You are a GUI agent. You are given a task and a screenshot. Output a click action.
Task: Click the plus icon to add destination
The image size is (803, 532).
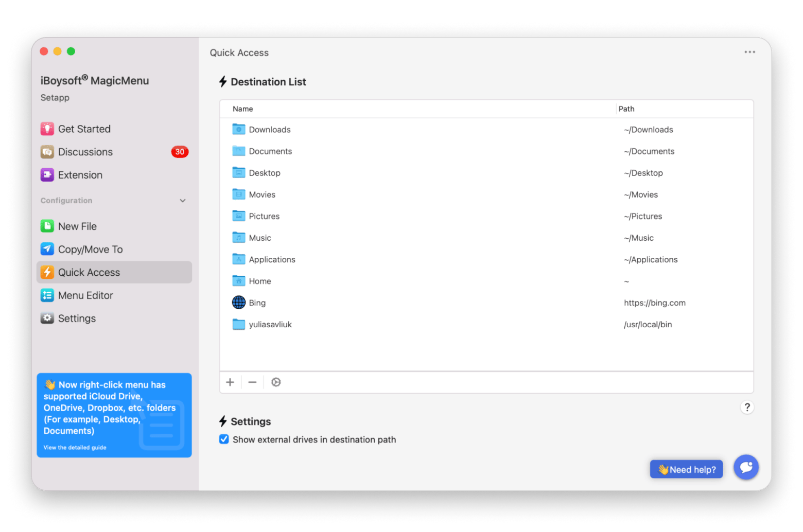[x=230, y=382]
